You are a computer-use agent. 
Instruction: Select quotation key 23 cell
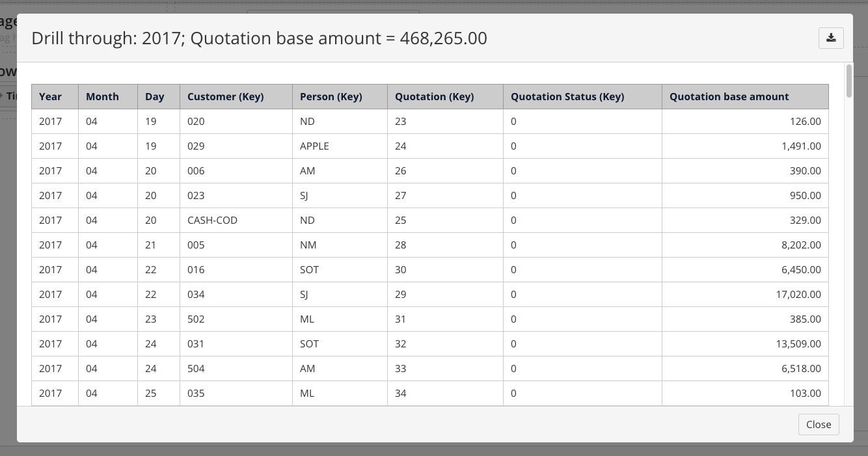click(401, 121)
